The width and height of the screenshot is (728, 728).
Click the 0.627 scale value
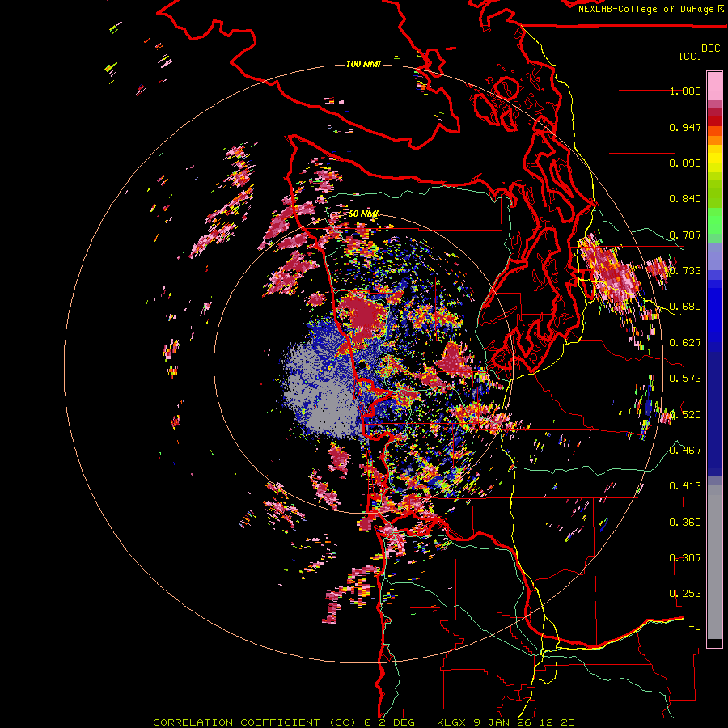(x=685, y=343)
